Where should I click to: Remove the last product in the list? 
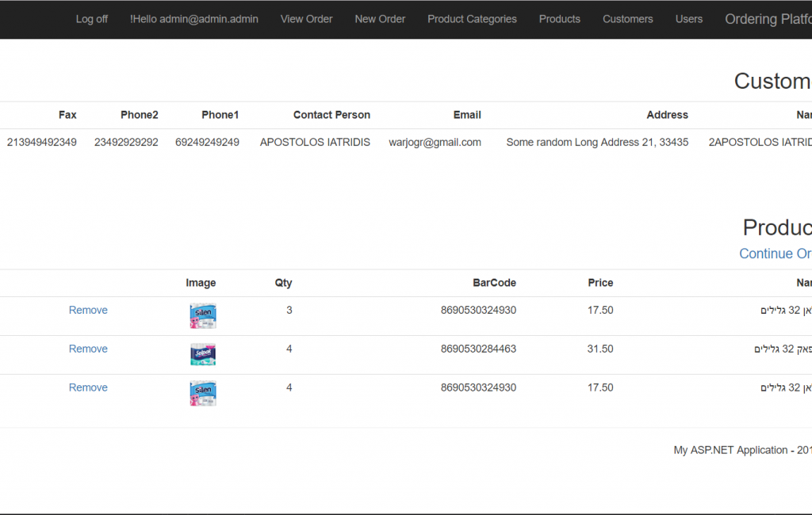coord(87,387)
